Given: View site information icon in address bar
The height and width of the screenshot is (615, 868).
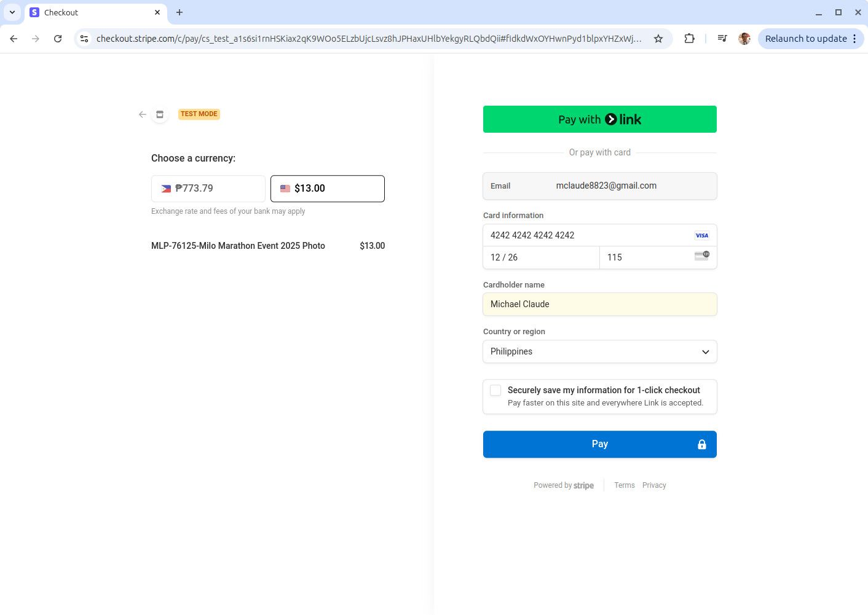Looking at the screenshot, I should 85,39.
